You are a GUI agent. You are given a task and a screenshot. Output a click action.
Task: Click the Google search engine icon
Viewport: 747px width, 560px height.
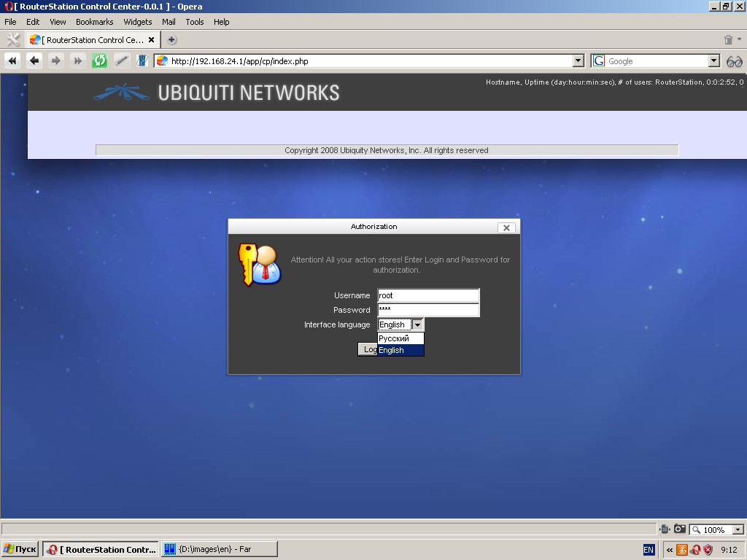[599, 61]
